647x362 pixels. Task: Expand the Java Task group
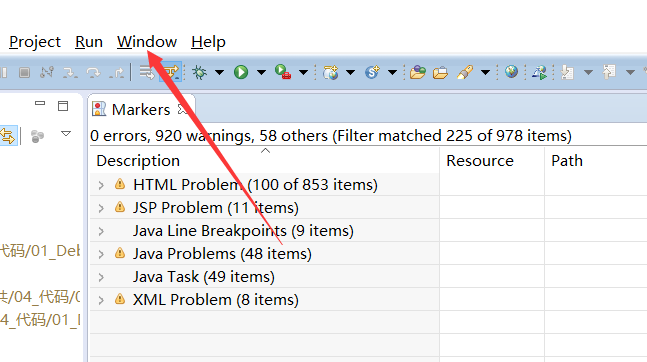coord(101,277)
